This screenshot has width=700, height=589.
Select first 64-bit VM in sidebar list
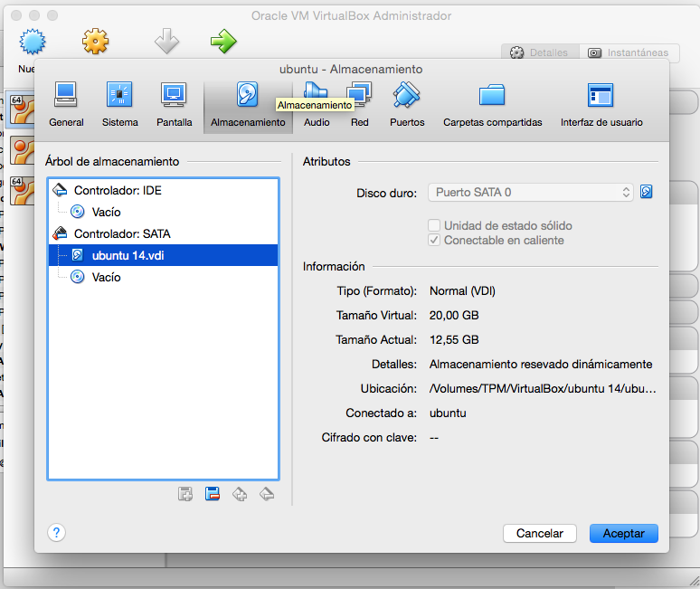pos(23,109)
